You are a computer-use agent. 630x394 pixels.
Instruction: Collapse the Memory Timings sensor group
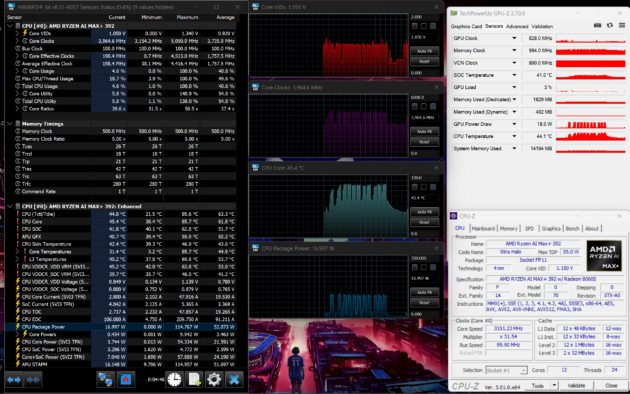[x=10, y=124]
